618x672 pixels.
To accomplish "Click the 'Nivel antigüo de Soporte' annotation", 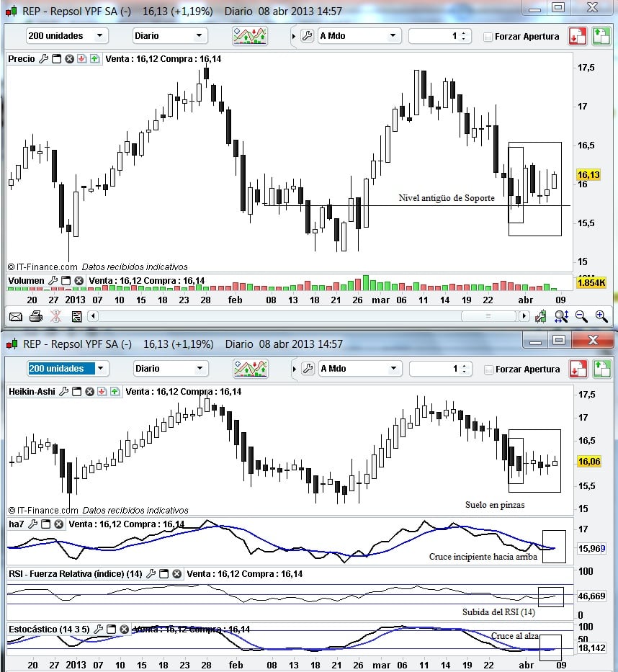I will pos(446,197).
